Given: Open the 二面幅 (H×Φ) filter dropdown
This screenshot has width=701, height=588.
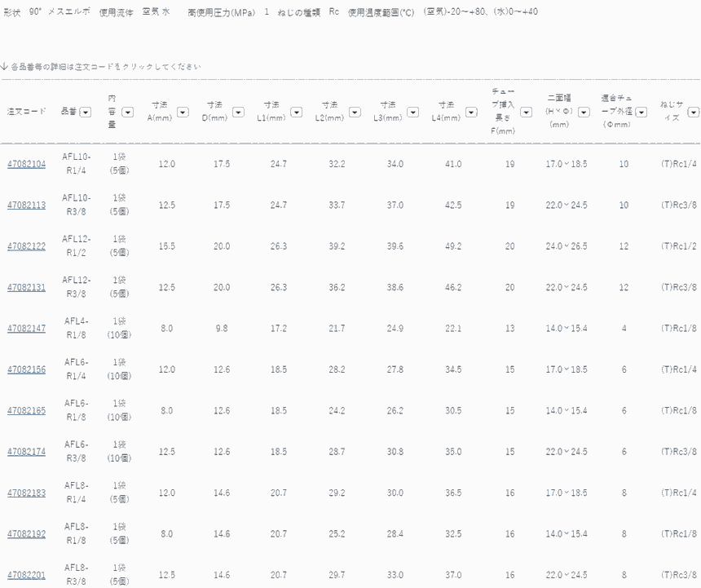Looking at the screenshot, I should pyautogui.click(x=584, y=112).
